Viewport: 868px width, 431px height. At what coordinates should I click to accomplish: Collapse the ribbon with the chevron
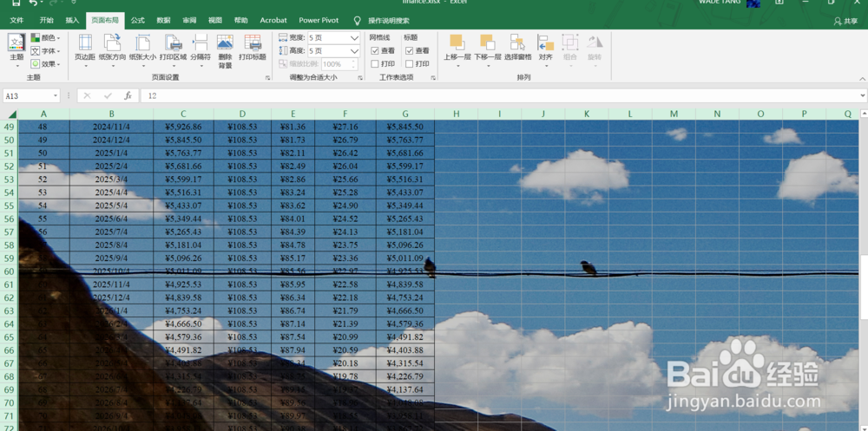pos(862,79)
